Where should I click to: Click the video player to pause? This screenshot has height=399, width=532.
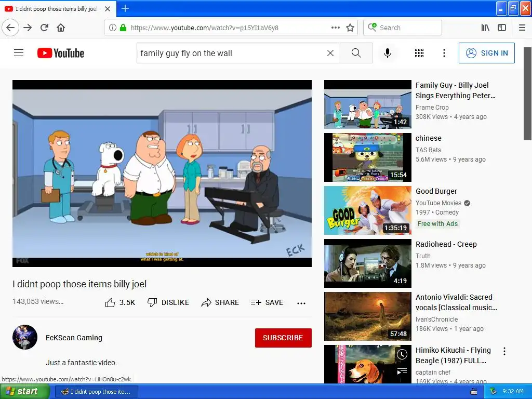coord(162,174)
